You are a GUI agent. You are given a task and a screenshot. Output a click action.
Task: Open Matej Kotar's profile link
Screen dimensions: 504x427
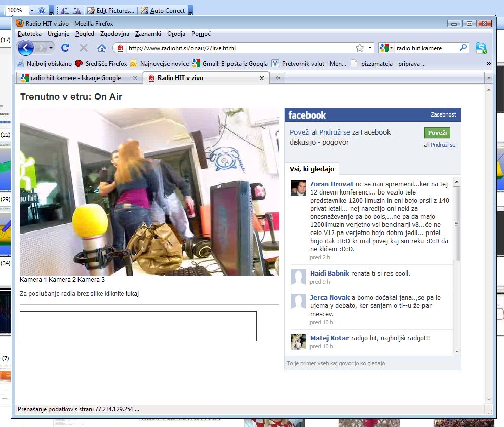tap(329, 338)
